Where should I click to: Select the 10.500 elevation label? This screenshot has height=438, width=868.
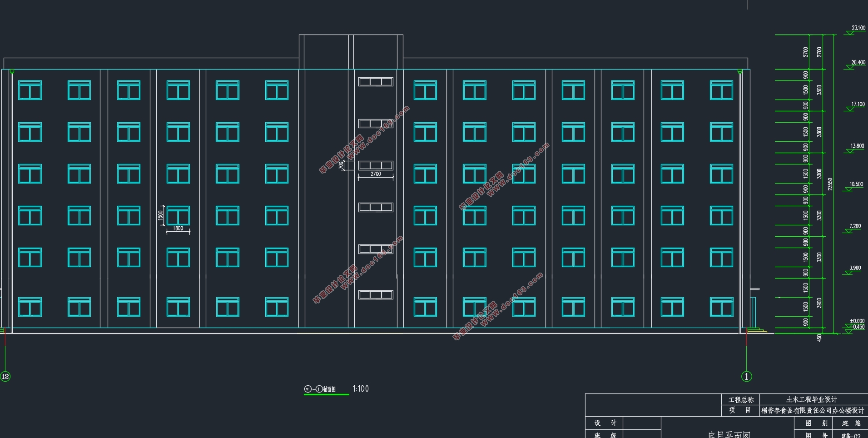(x=856, y=184)
